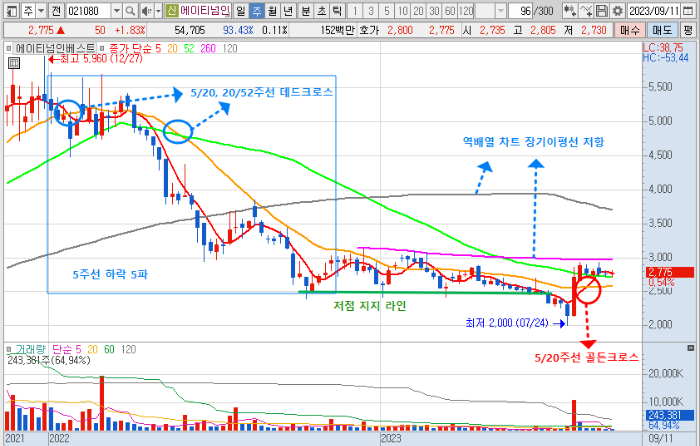Click the blue 243,381 volume tag on axis
The image size is (700, 446).
[670, 415]
